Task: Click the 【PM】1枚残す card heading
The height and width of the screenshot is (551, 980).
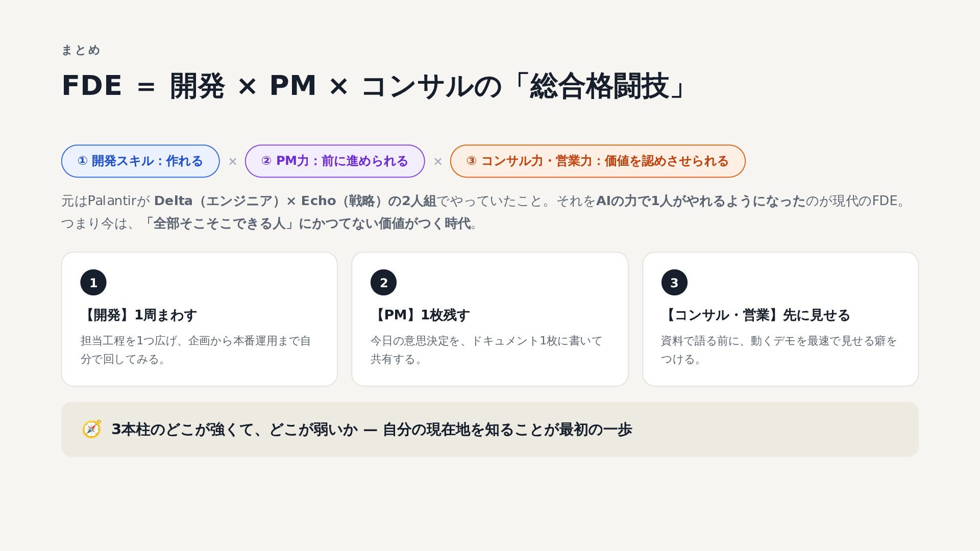Action: click(x=420, y=315)
